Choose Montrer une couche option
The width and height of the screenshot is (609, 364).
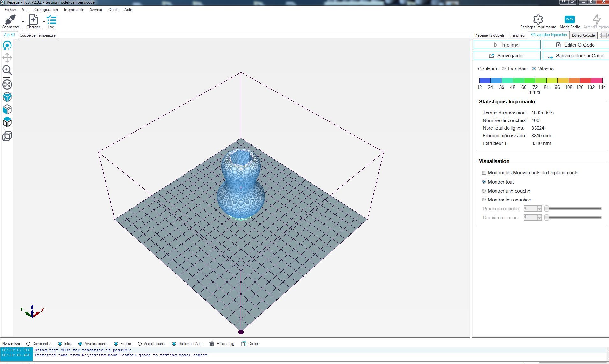484,191
